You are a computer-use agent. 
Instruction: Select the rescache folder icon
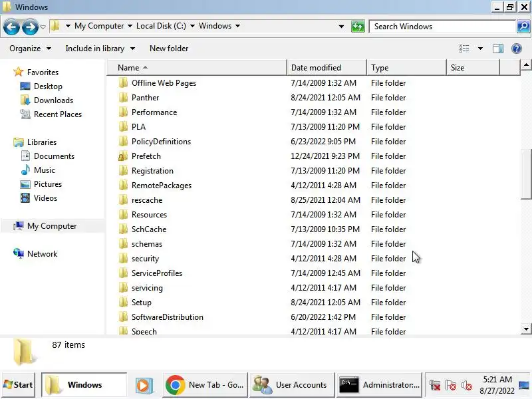pos(123,200)
